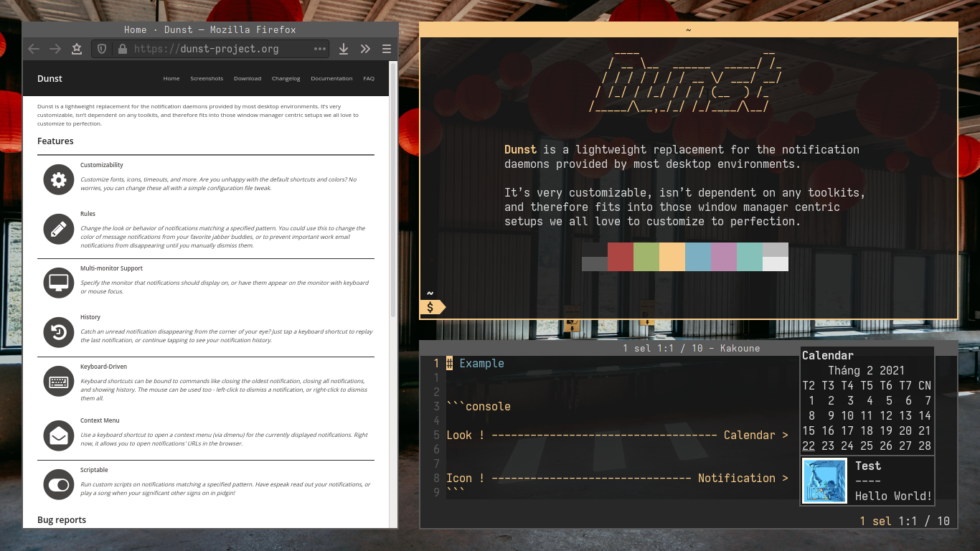
Task: Click the Scriptable toggle switch icon
Action: click(59, 484)
